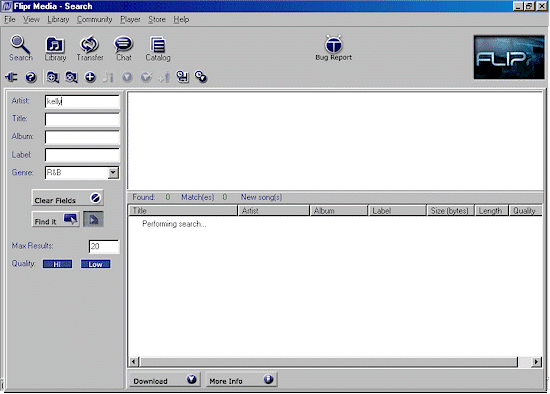Click the grayed download cancel icon
550x394 pixels.
[146, 77]
